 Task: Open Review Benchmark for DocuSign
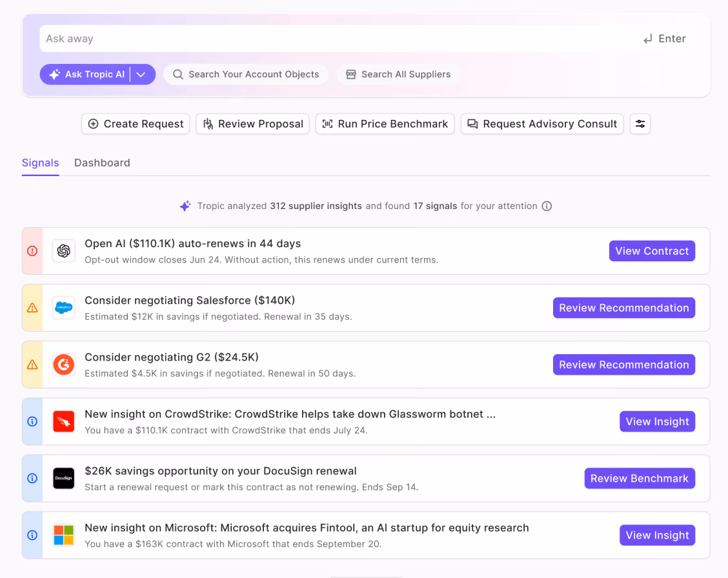[640, 478]
